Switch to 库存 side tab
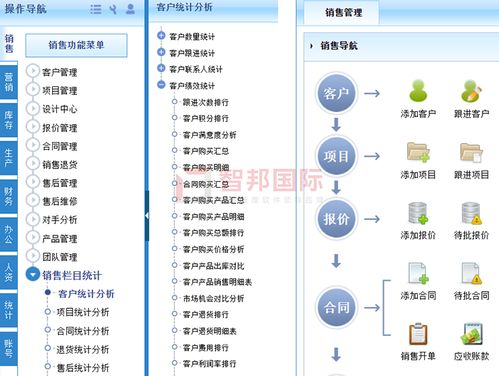Screen dimensions: 499x376 pyautogui.click(x=9, y=120)
